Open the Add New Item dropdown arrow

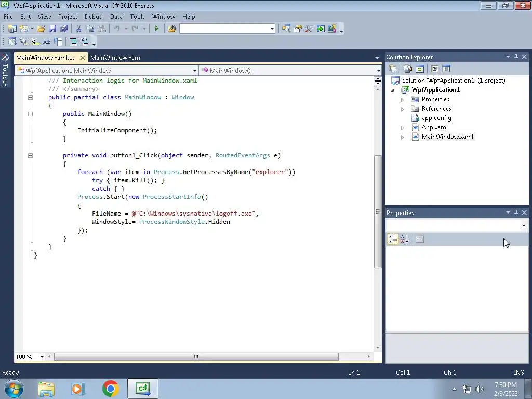pyautogui.click(x=32, y=29)
